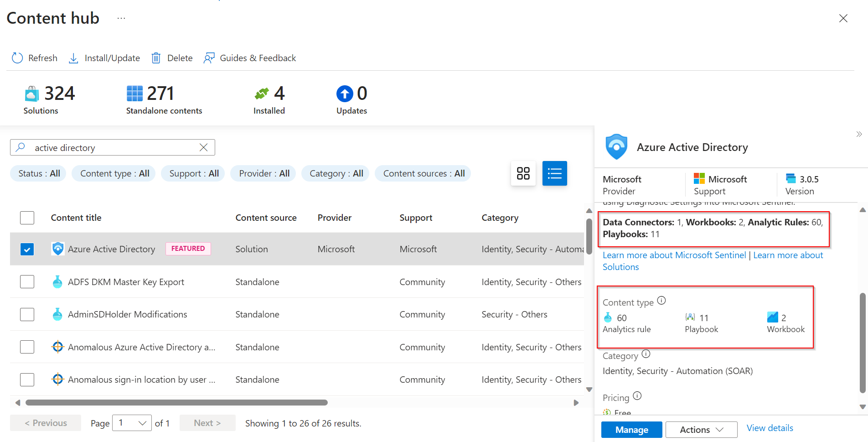Close the Content hub blade

tap(843, 18)
